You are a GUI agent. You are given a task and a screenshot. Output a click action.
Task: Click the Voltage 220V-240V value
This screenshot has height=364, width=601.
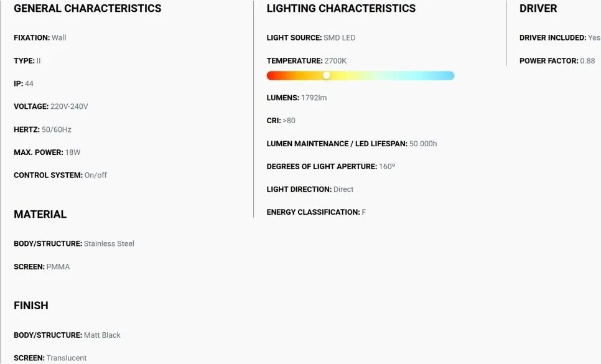[x=69, y=106]
